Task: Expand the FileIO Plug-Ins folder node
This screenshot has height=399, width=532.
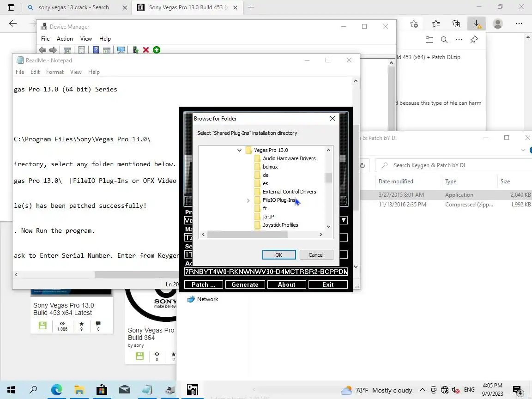Action: click(x=248, y=200)
